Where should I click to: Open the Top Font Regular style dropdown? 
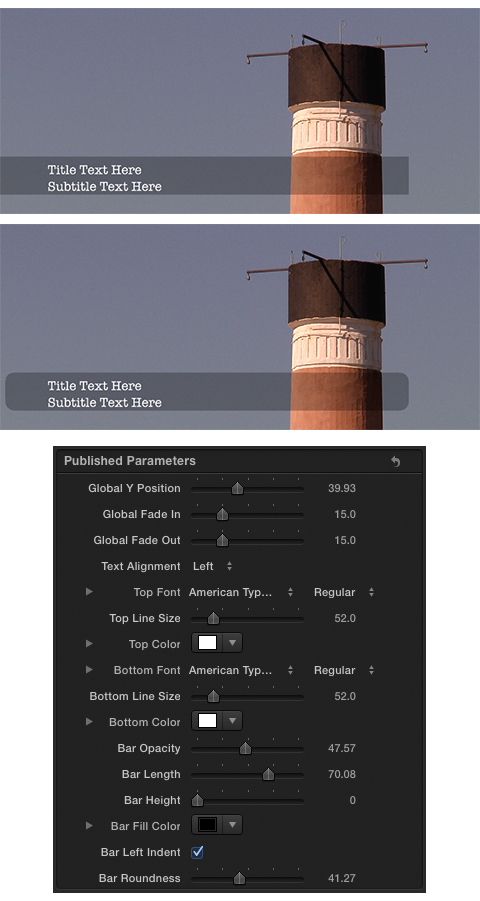(x=344, y=592)
